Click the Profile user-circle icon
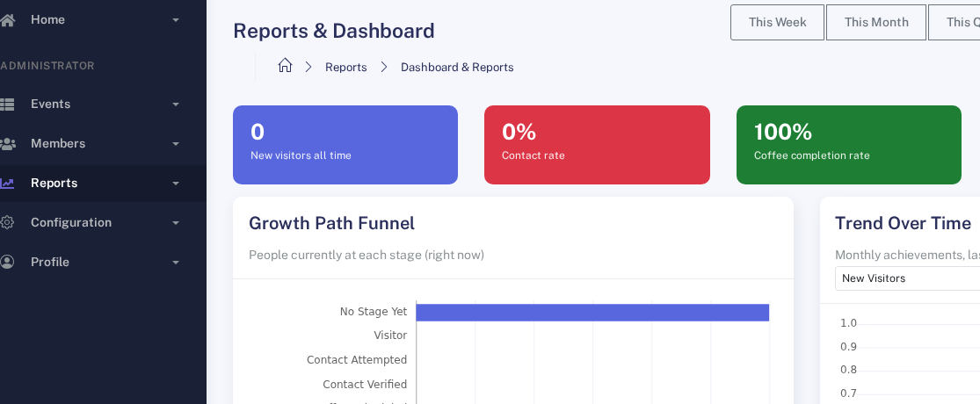The height and width of the screenshot is (404, 980). [x=7, y=262]
